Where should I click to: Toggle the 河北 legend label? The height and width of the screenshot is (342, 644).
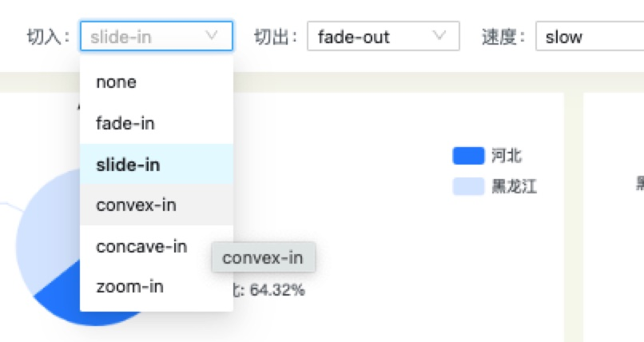(507, 156)
